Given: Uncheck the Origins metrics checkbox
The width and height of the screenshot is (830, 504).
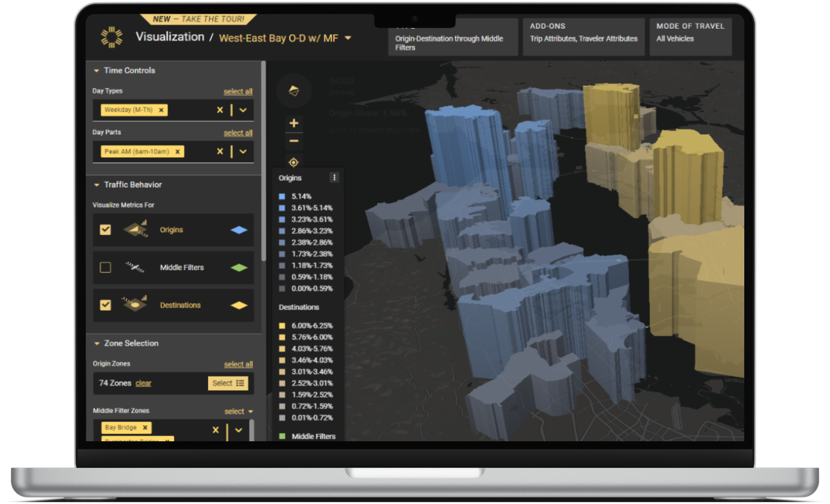Looking at the screenshot, I should [x=105, y=230].
